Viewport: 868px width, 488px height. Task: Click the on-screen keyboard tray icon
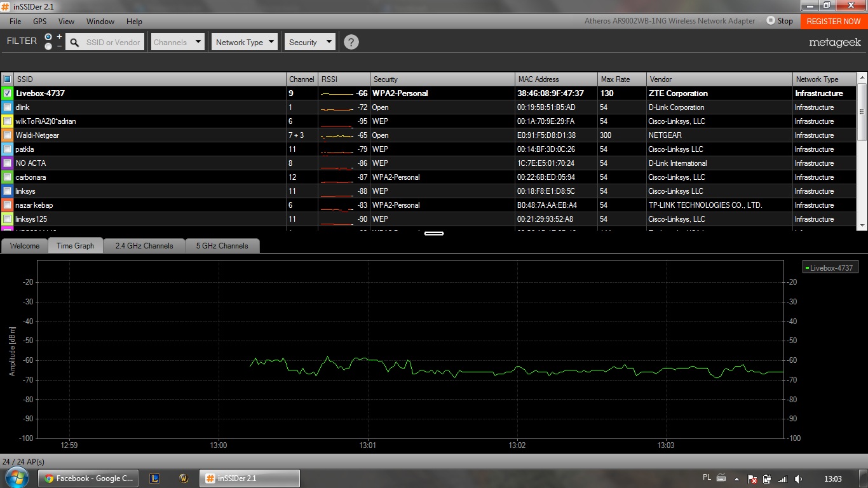click(x=721, y=478)
